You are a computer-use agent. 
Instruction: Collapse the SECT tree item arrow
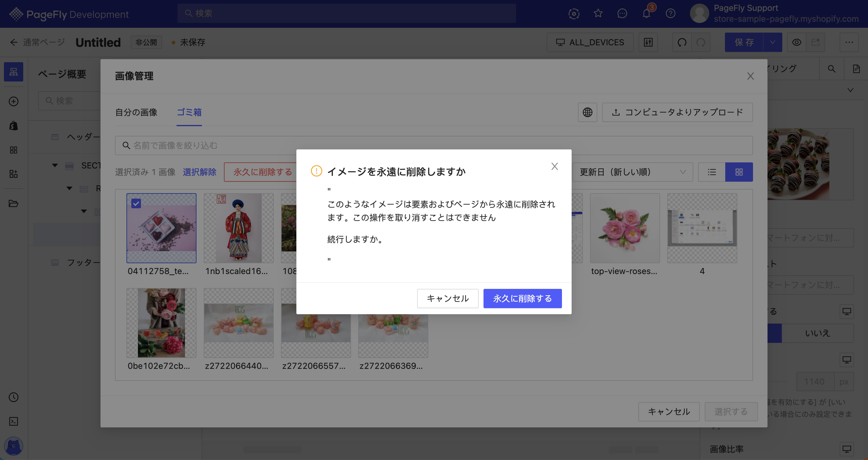55,165
